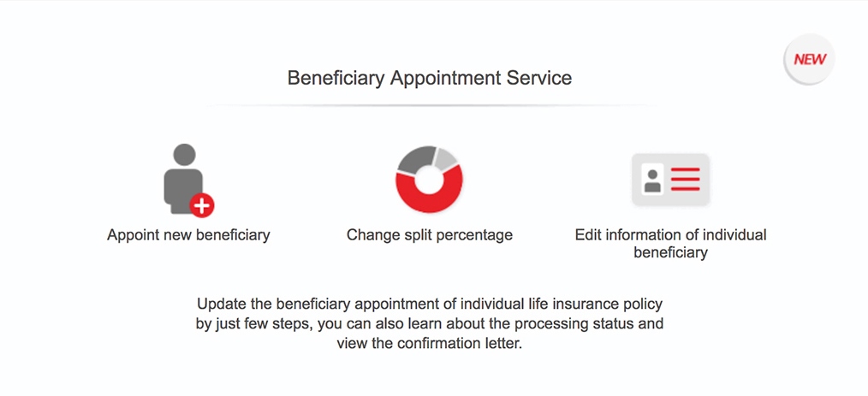Choose the 'Change split percentage' label
This screenshot has height=396, width=868.
[429, 234]
